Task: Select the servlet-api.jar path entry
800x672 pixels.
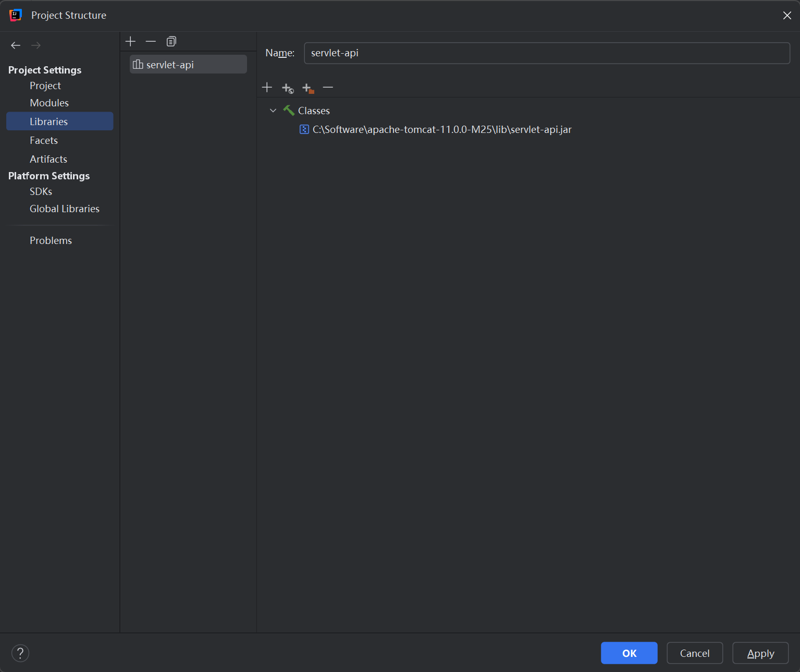Action: coord(442,129)
